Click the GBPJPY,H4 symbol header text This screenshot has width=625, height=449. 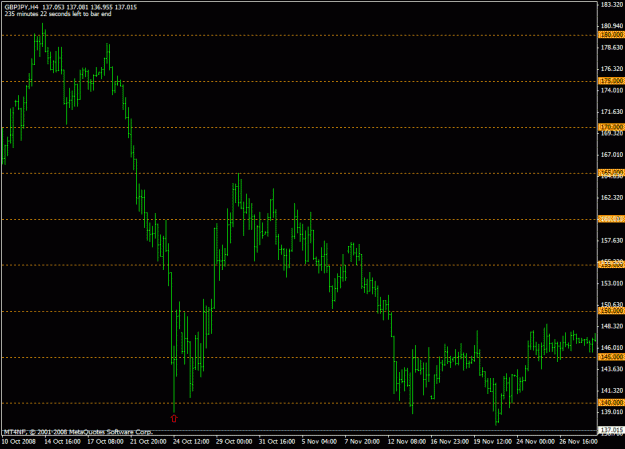tap(22, 7)
